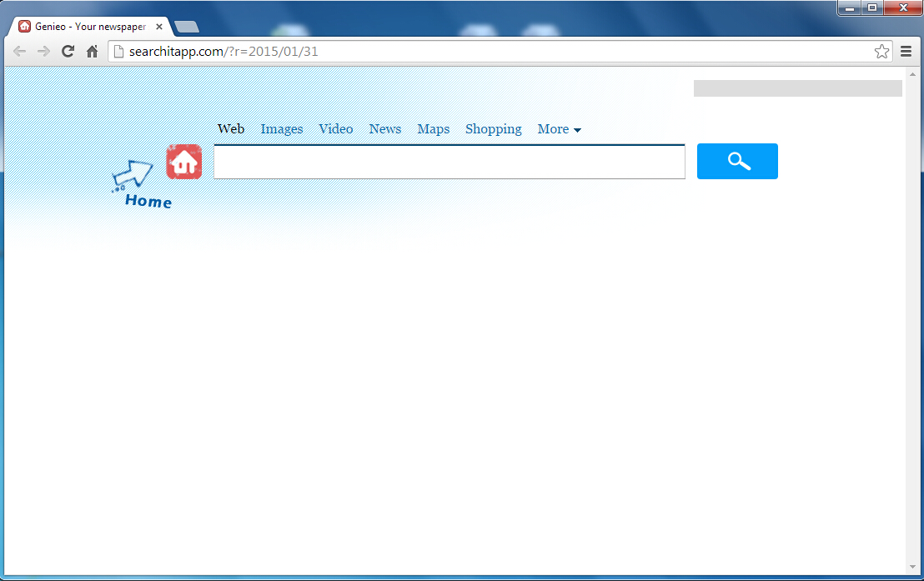The height and width of the screenshot is (581, 924).
Task: Click the scrollbar up arrow
Action: [913, 74]
